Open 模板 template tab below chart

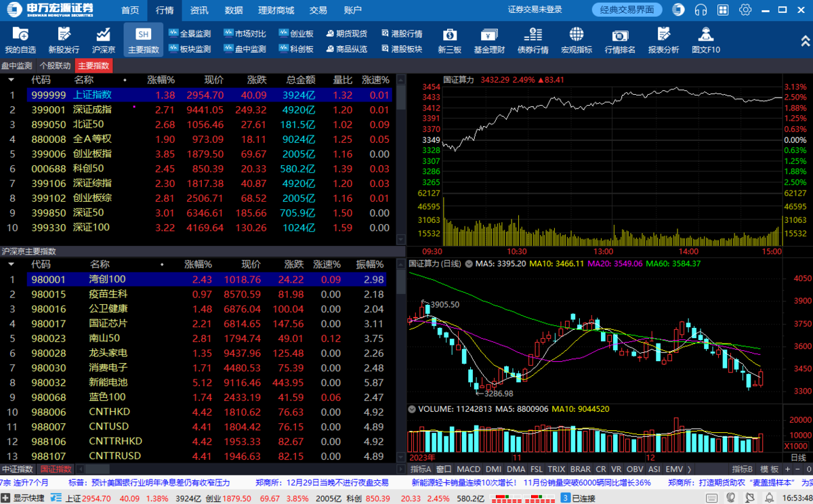[770, 469]
